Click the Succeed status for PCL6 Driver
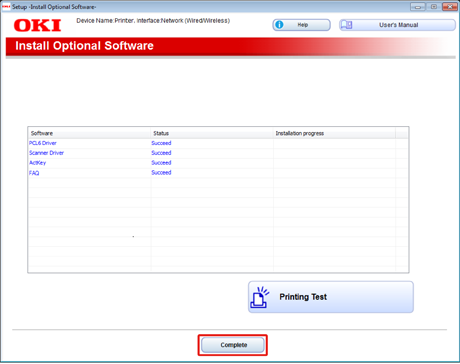Screen dimensions: 460x364 coord(161,143)
